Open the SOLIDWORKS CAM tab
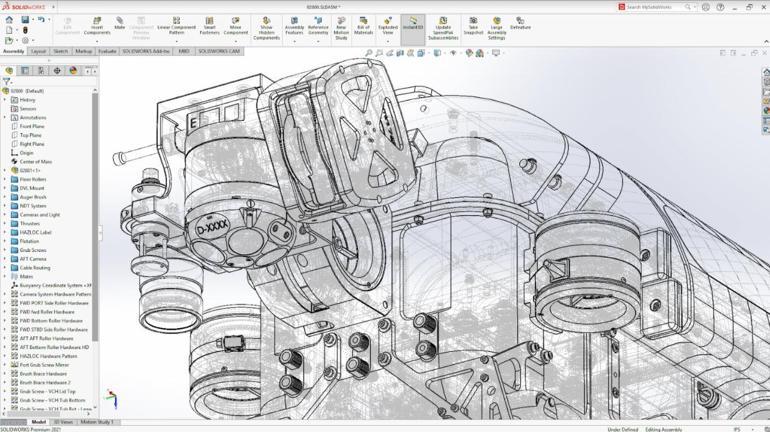This screenshot has height=432, width=770. tap(219, 51)
